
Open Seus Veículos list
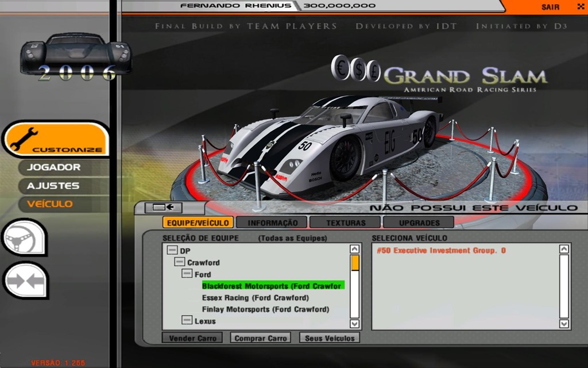[x=330, y=338]
